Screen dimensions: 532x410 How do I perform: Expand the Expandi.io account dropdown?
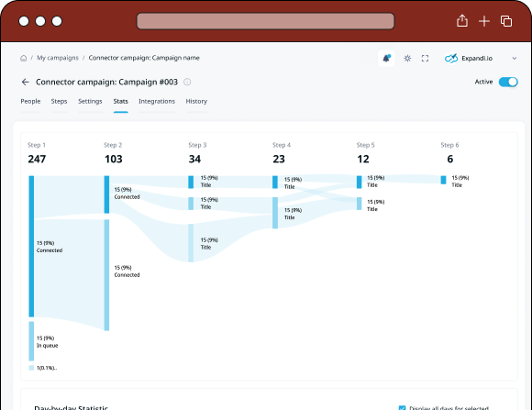515,59
